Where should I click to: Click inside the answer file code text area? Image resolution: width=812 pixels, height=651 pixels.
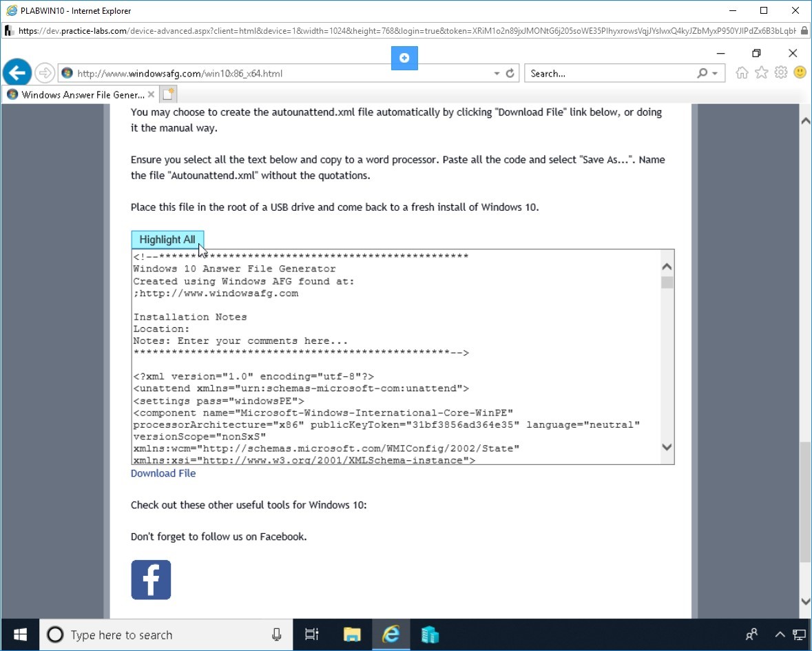(396, 357)
